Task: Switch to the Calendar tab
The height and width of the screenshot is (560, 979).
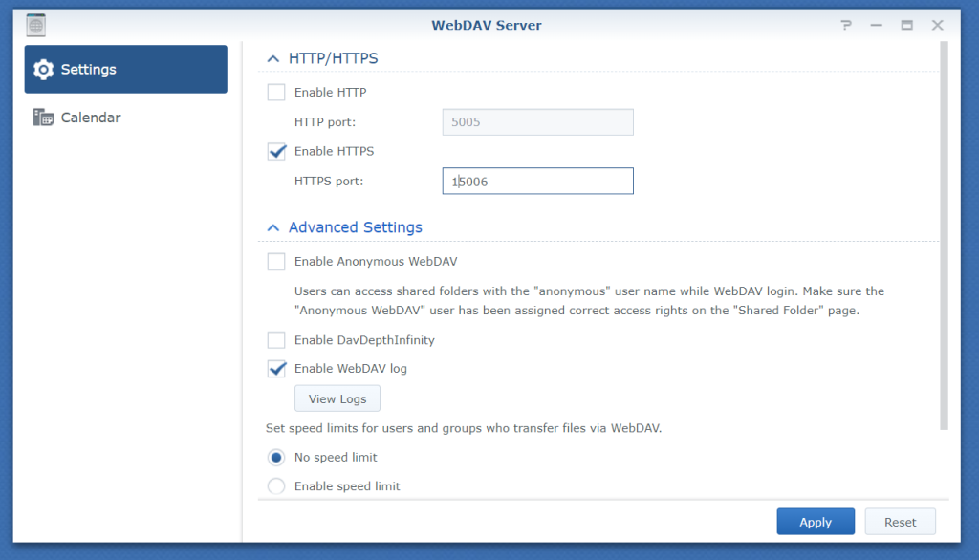Action: tap(126, 118)
